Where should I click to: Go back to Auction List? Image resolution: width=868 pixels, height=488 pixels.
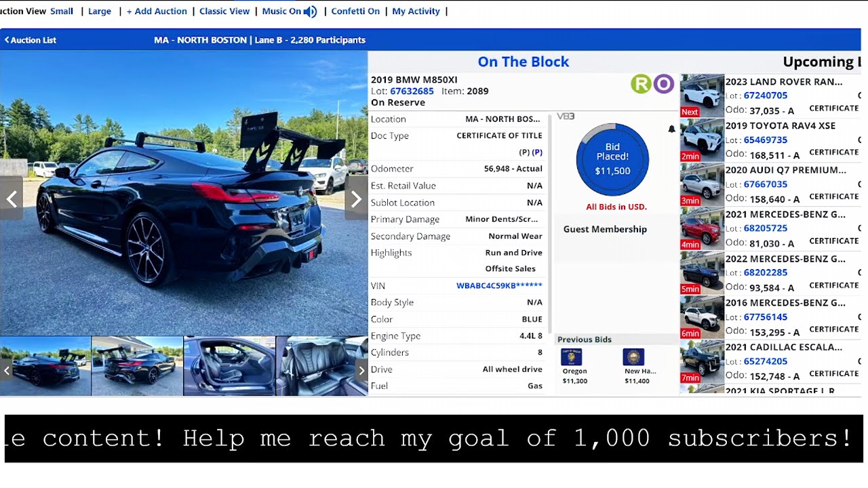coord(30,40)
